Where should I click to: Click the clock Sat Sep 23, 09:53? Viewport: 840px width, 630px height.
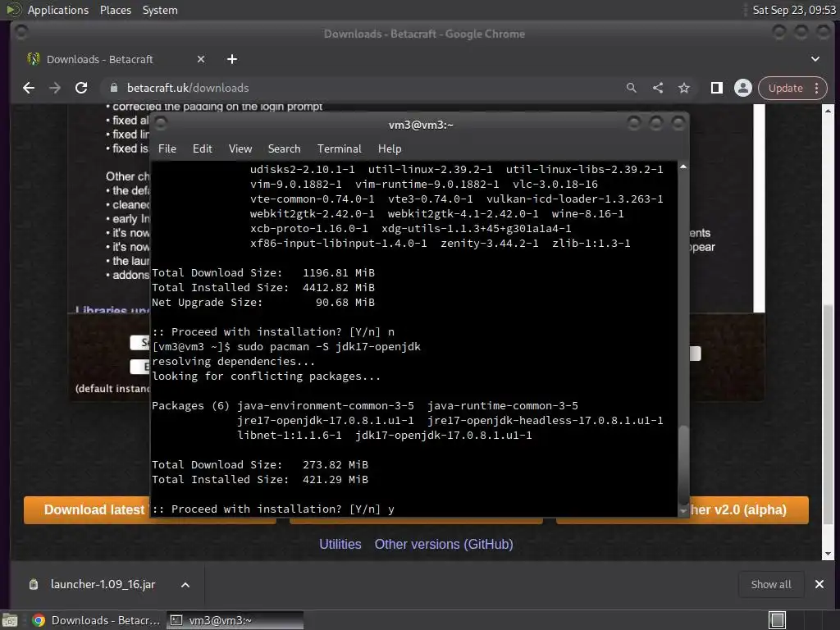(x=794, y=10)
